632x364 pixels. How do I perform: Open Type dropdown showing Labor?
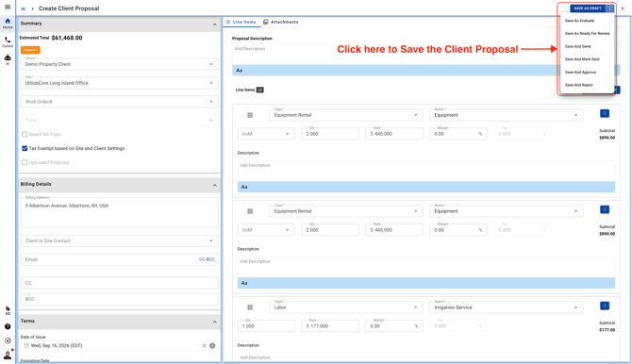point(346,307)
